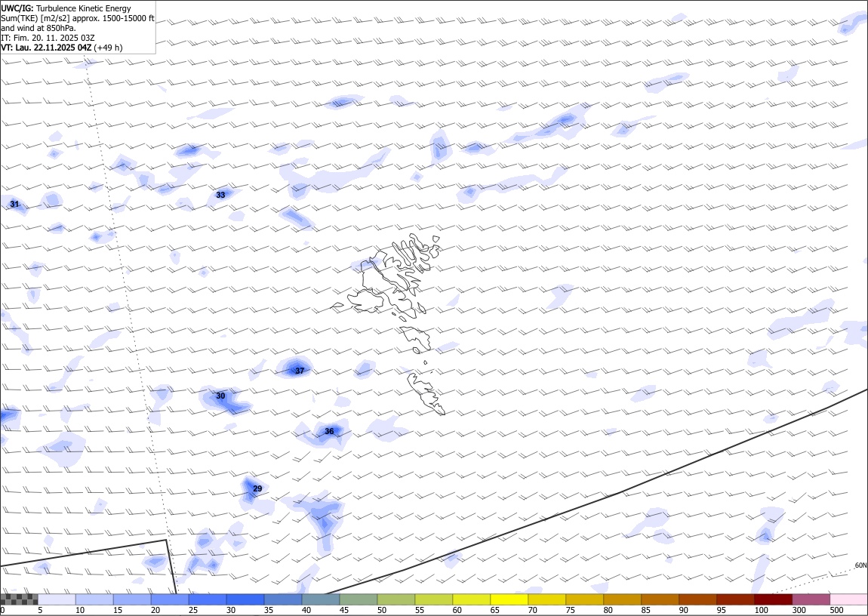Select the 20–25 blue legend swatch

(x=170, y=599)
